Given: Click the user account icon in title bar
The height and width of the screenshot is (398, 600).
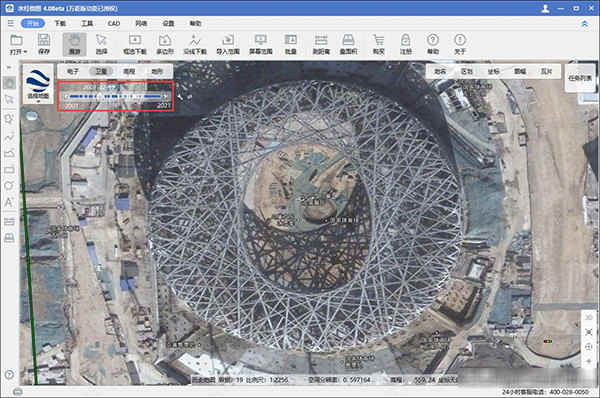Looking at the screenshot, I should click(x=546, y=8).
